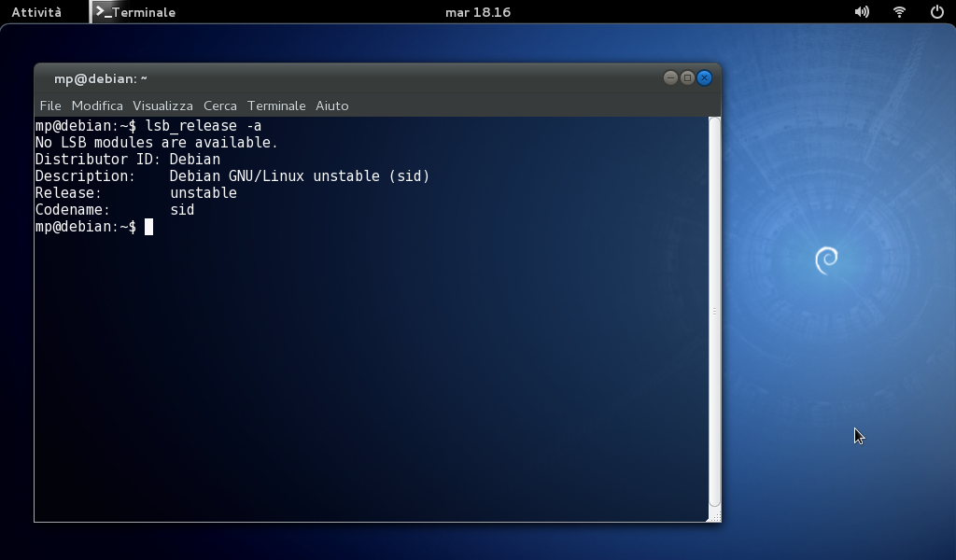Click the 'No LSB modules are available.' line

tap(156, 143)
